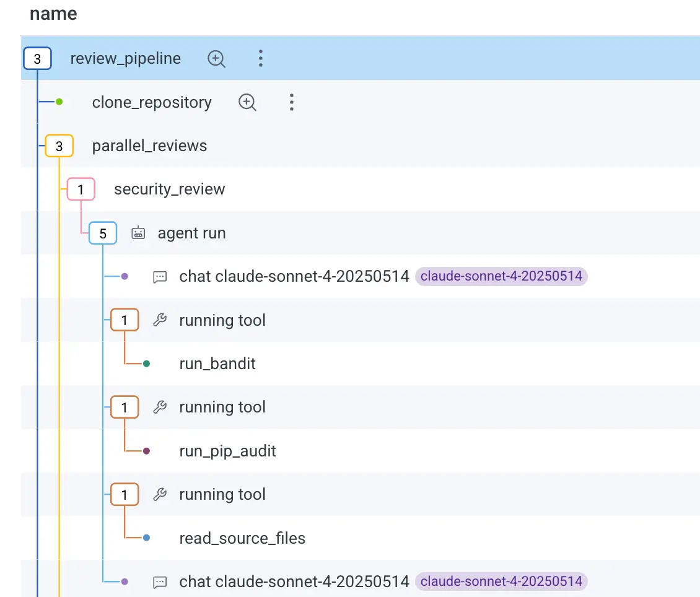This screenshot has height=597, width=700.
Task: Collapse running tool node above run_bandit
Action: coord(125,320)
